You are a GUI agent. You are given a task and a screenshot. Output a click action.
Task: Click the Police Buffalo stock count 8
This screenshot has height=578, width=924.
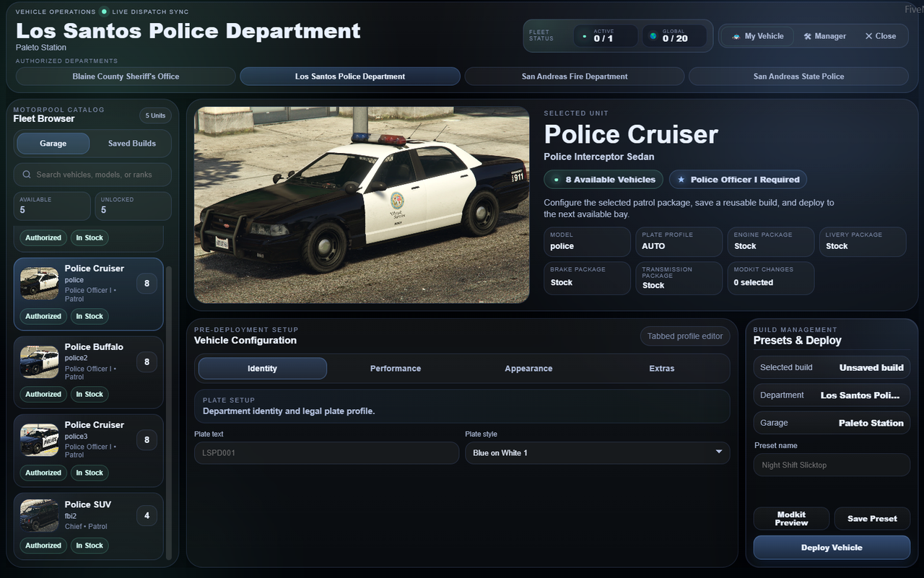[147, 362]
